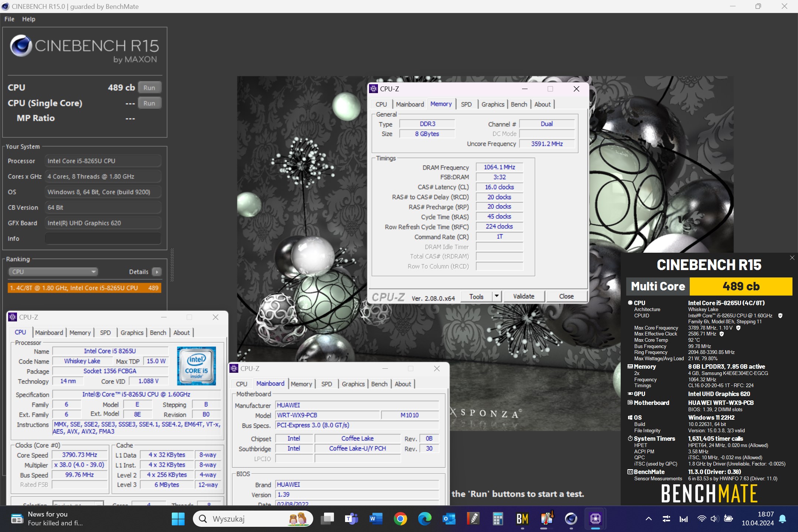Click Validate in CPU-Z Memory window
The height and width of the screenshot is (532, 798).
524,296
